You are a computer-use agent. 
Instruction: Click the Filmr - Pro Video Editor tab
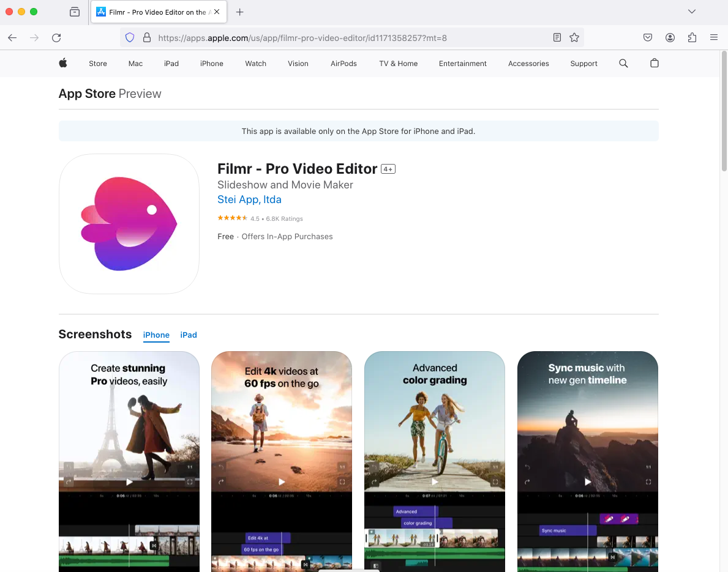click(x=159, y=12)
